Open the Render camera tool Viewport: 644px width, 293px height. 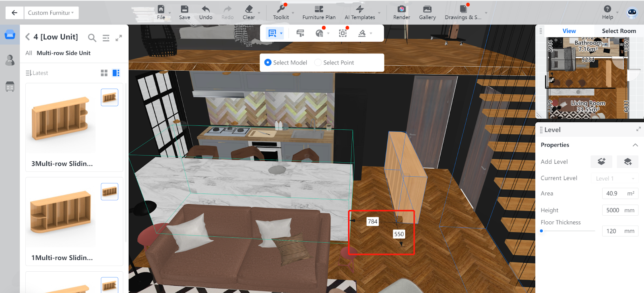[x=401, y=10]
